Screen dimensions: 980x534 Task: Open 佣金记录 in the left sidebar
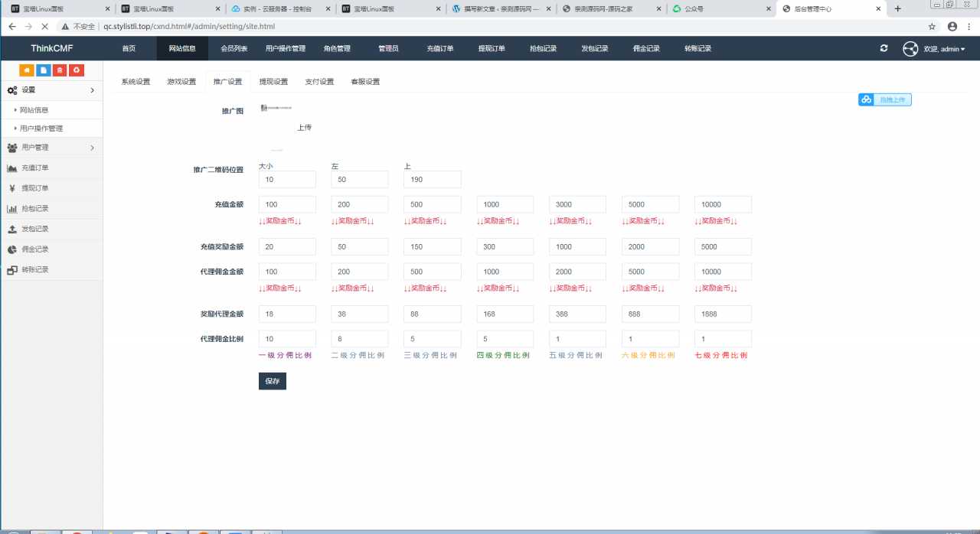pos(34,249)
